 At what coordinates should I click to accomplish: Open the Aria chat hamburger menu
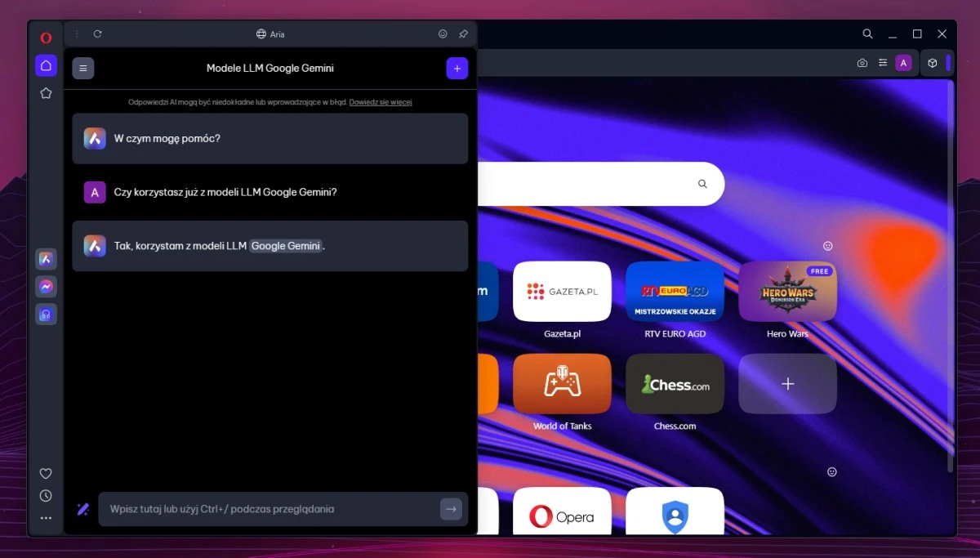(x=83, y=69)
